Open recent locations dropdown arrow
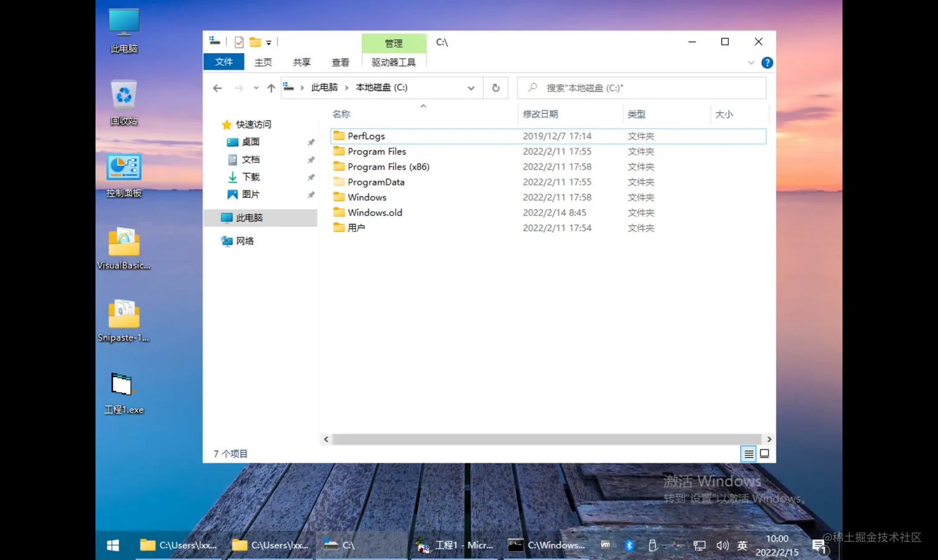Viewport: 938px width, 560px height. pyautogui.click(x=256, y=88)
